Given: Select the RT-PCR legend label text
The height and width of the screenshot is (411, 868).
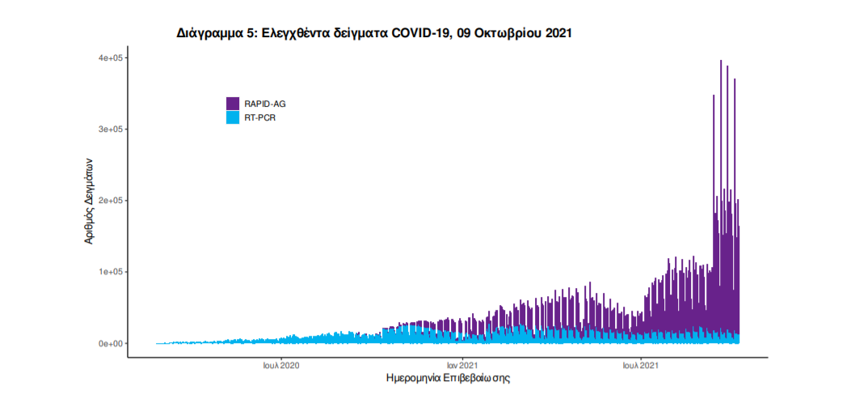Looking at the screenshot, I should (260, 118).
